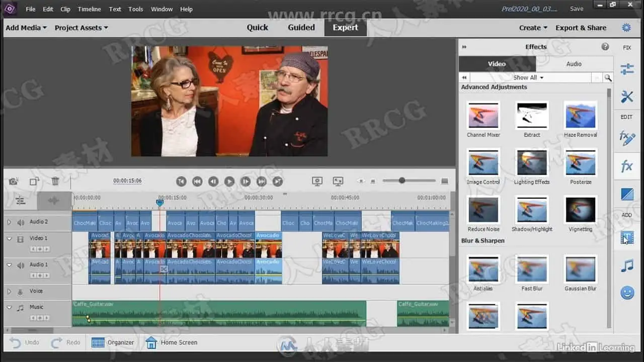The height and width of the screenshot is (362, 644).
Task: Toggle the Voice track microphone icon
Action: coord(21,291)
